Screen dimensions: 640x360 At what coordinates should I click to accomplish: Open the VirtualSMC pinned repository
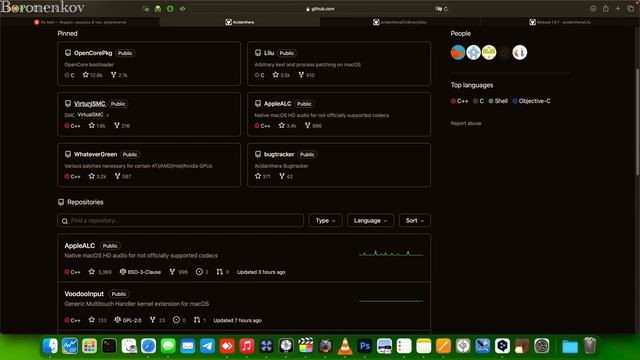point(89,104)
